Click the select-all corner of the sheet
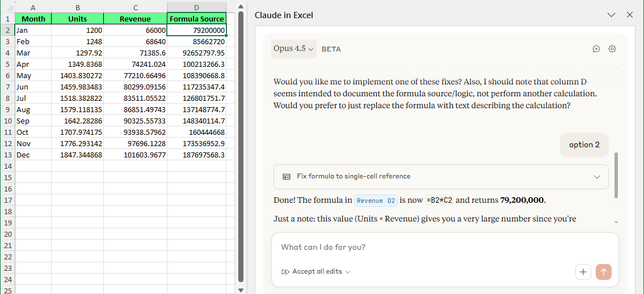 coord(7,7)
